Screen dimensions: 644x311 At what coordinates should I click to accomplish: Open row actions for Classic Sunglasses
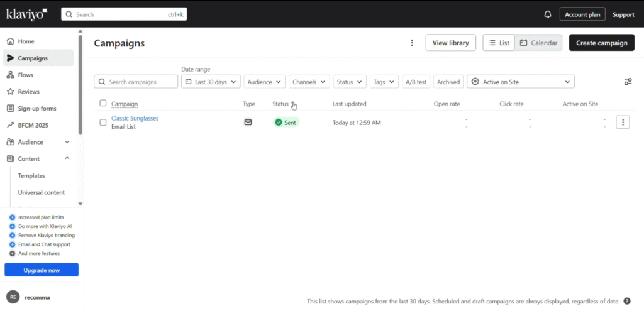point(623,123)
